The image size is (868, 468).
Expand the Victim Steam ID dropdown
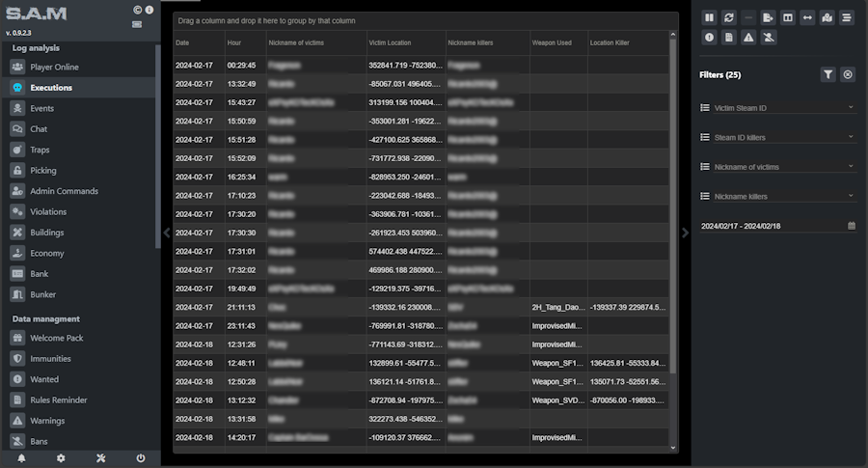pos(777,108)
